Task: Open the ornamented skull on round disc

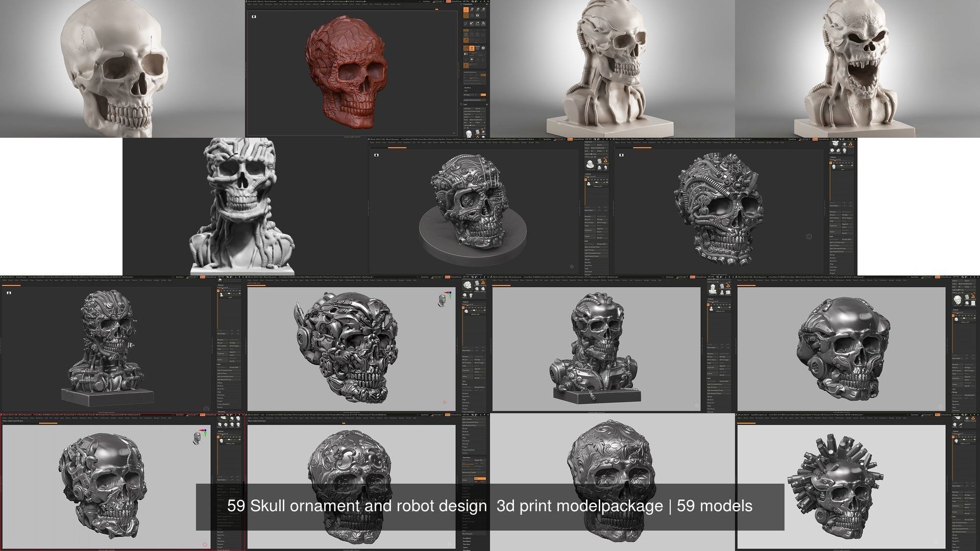Action: coord(490,207)
